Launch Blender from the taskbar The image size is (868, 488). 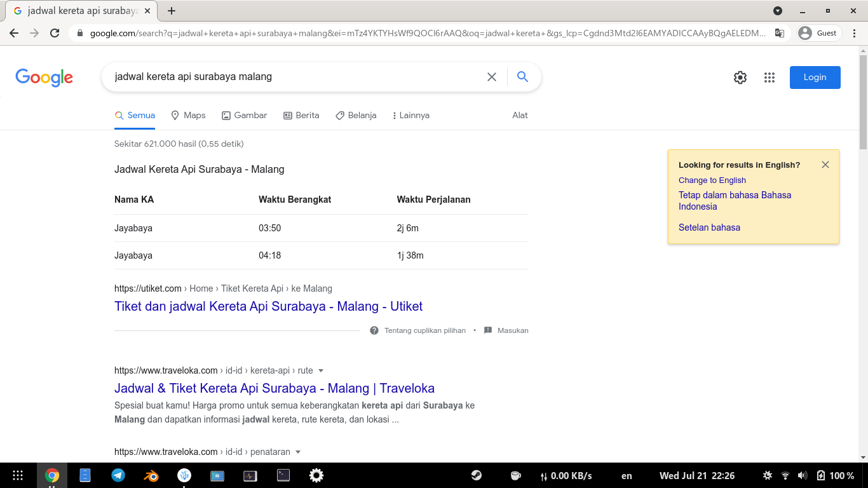point(151,475)
